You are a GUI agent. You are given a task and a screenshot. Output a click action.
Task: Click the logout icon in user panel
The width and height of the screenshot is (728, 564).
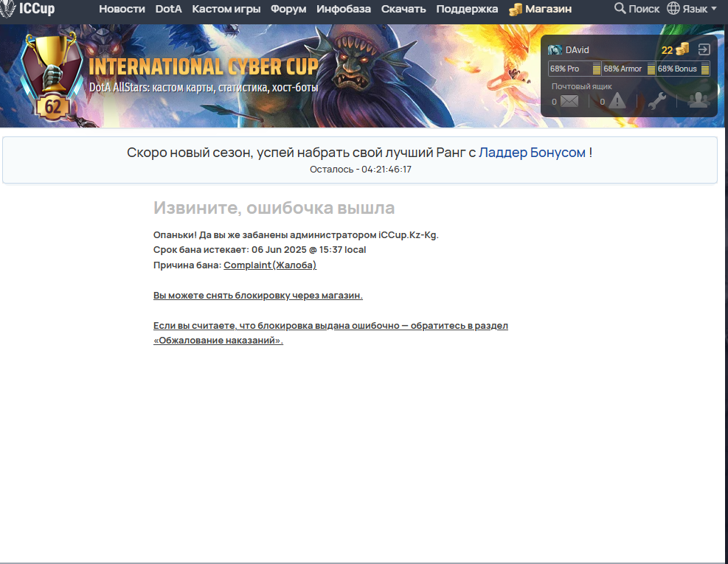click(704, 49)
